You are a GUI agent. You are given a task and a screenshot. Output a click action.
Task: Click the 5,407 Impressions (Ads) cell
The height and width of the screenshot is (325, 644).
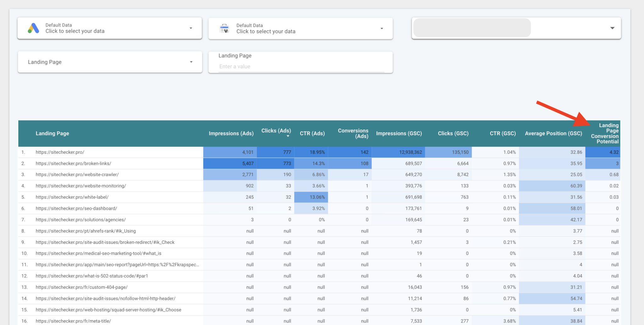coord(230,164)
